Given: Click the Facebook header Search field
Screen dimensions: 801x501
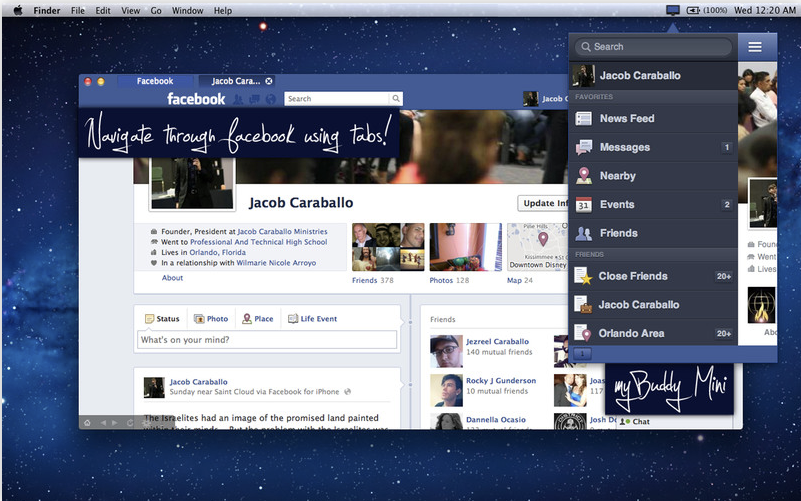Looking at the screenshot, I should click(x=337, y=99).
